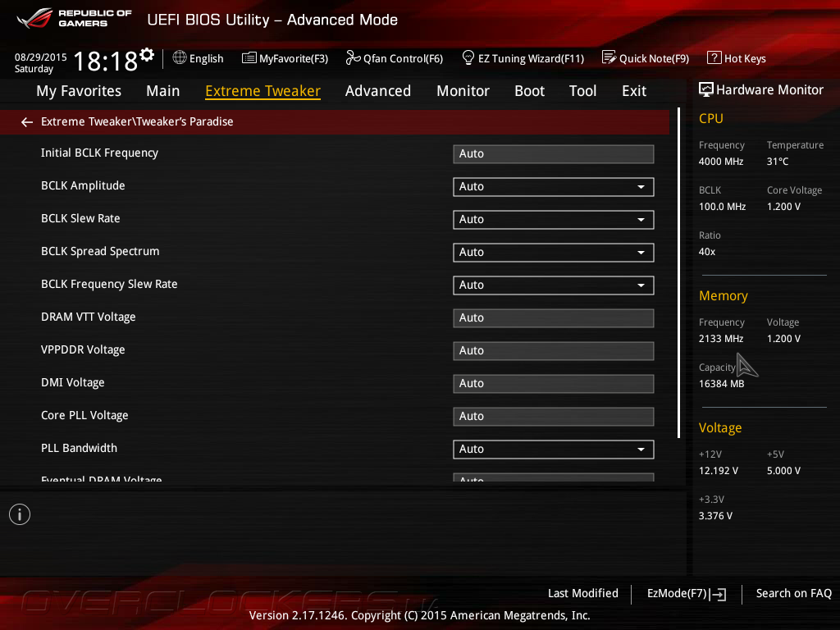Click the info circle icon

tap(20, 514)
